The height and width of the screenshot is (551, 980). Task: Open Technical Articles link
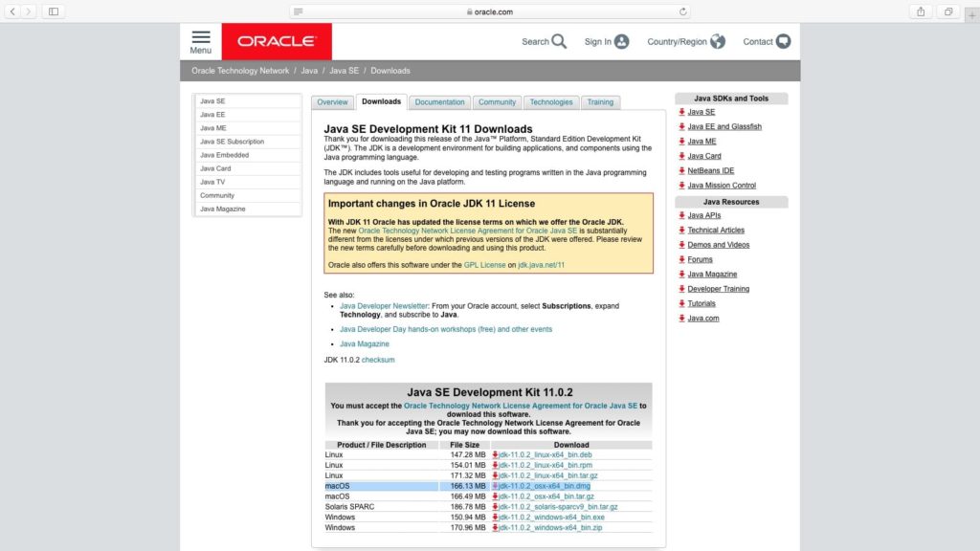click(716, 230)
